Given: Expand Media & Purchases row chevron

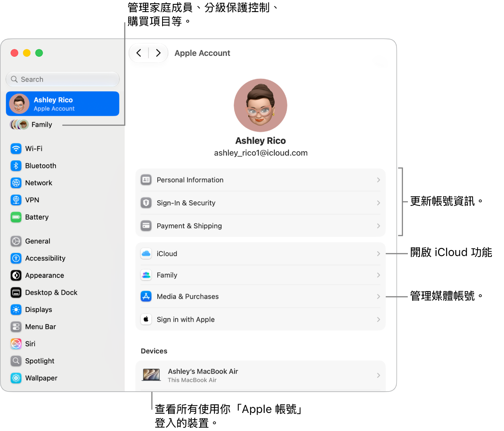Looking at the screenshot, I should (x=378, y=296).
